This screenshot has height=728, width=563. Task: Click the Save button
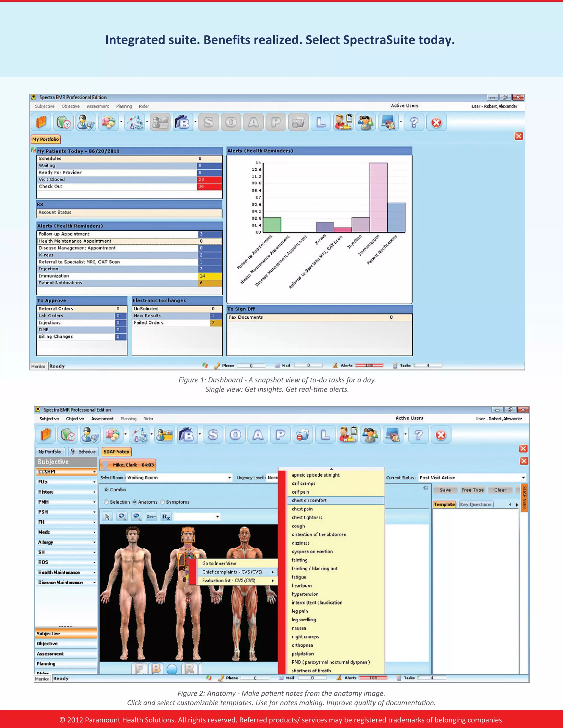pos(445,490)
